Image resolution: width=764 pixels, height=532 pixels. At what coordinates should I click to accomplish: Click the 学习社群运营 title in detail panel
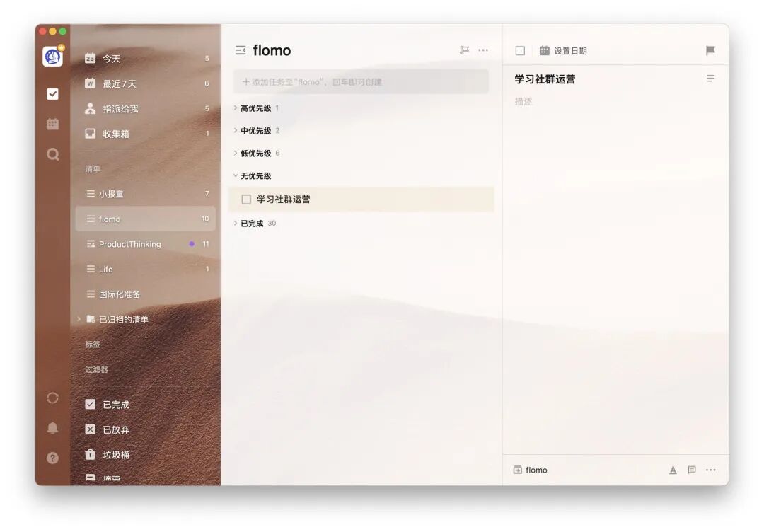[545, 79]
